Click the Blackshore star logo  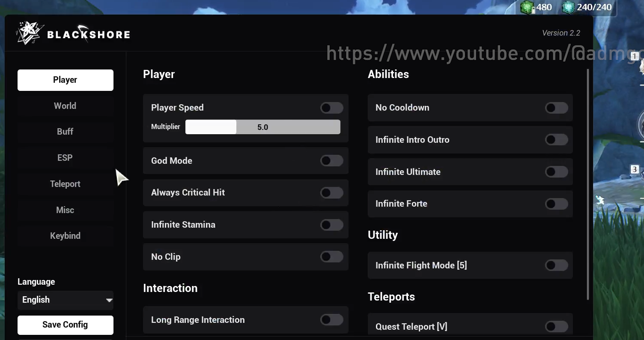pos(28,33)
